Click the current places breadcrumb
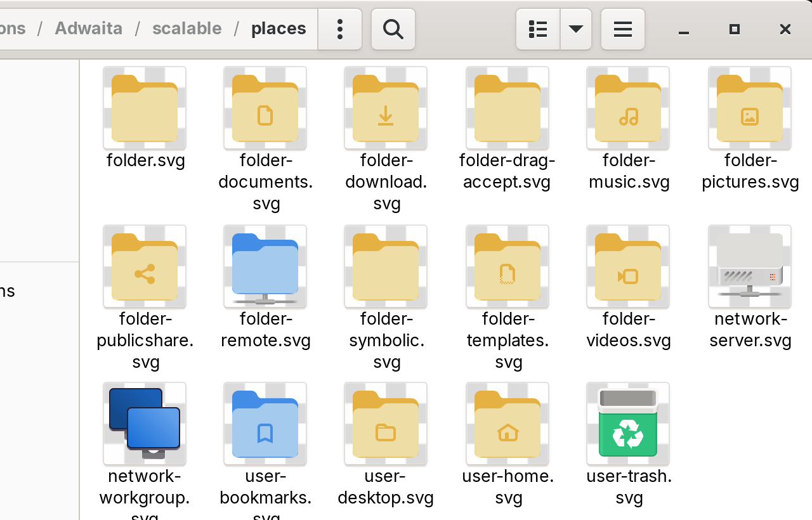This screenshot has height=520, width=812. pyautogui.click(x=278, y=29)
